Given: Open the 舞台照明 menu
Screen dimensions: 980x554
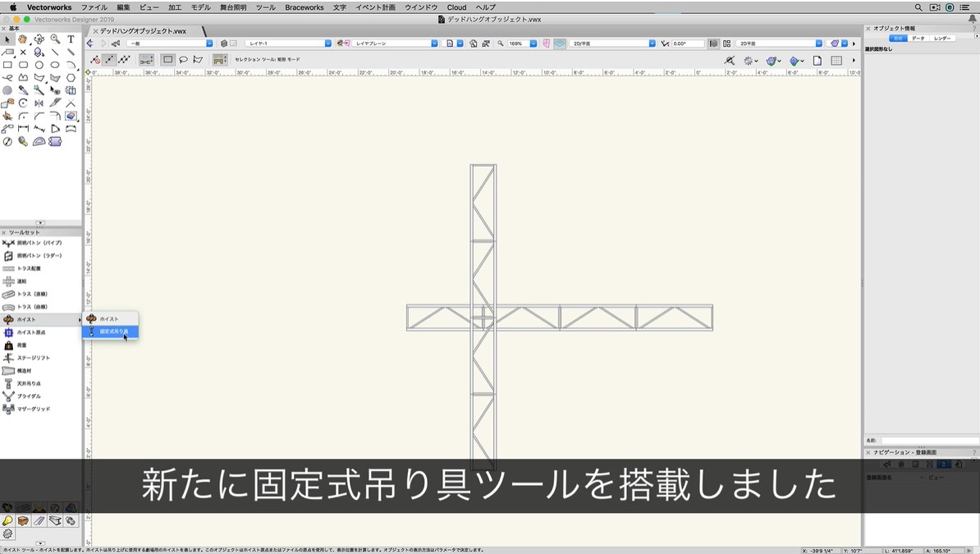Looking at the screenshot, I should point(233,7).
